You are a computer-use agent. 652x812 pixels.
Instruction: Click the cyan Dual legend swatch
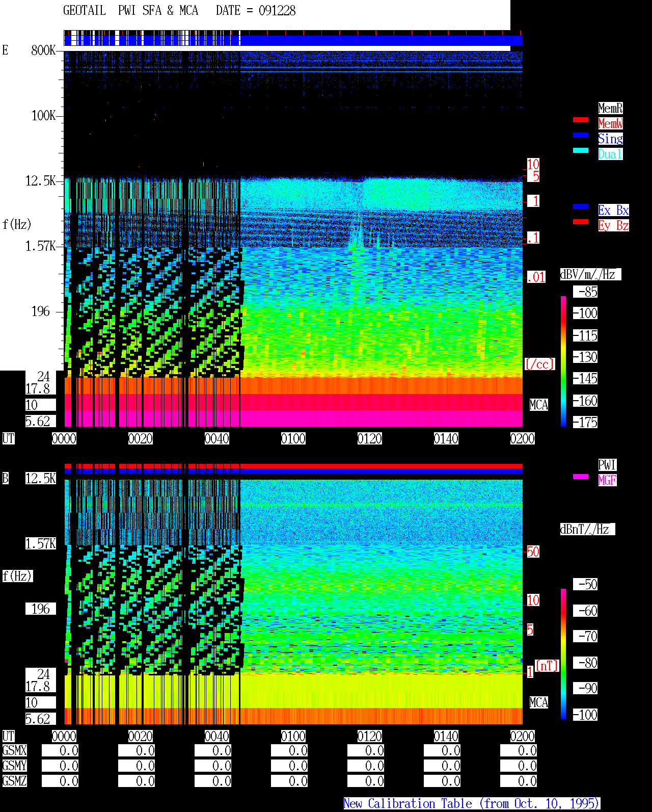coord(581,150)
